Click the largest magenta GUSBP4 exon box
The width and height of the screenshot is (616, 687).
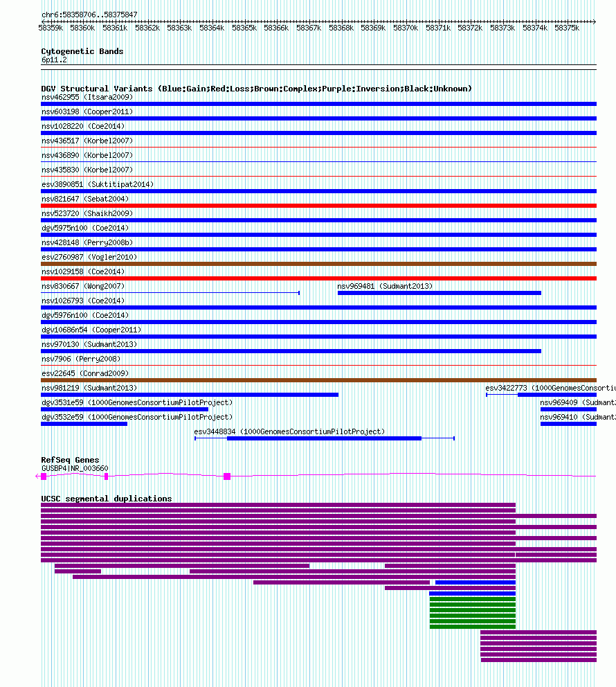[227, 476]
